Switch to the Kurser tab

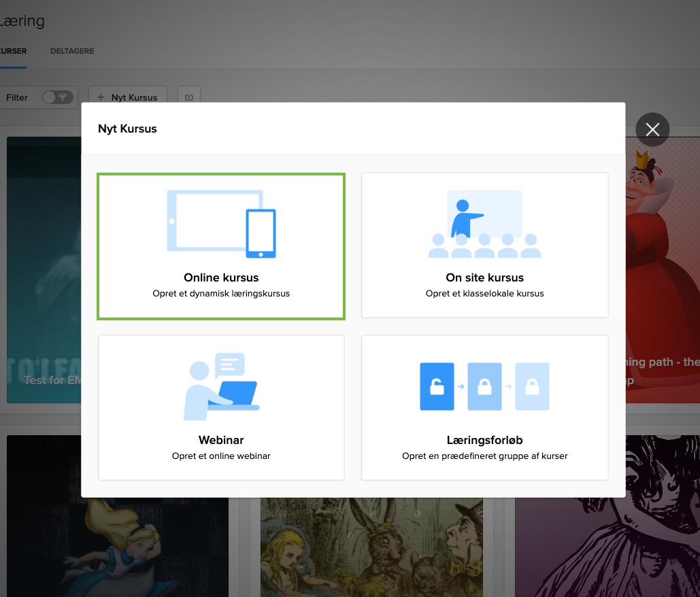click(12, 51)
